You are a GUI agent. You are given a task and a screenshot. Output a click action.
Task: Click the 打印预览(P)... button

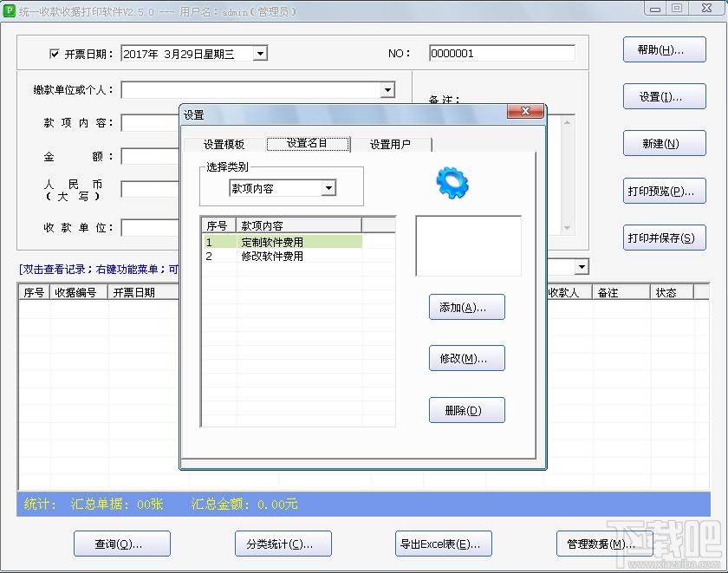(x=665, y=191)
